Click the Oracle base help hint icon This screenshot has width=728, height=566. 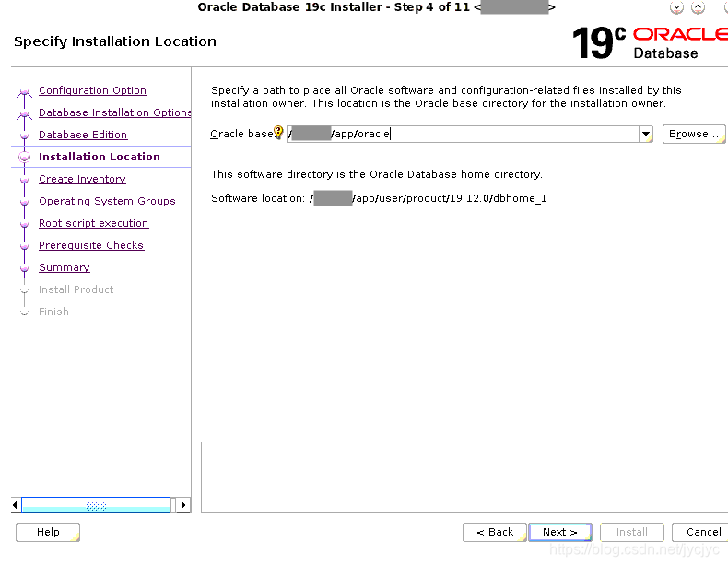[x=278, y=133]
